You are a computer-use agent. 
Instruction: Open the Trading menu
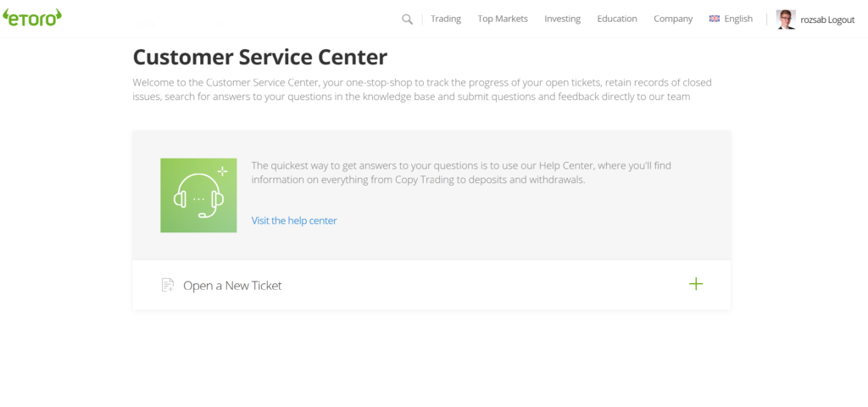(446, 19)
